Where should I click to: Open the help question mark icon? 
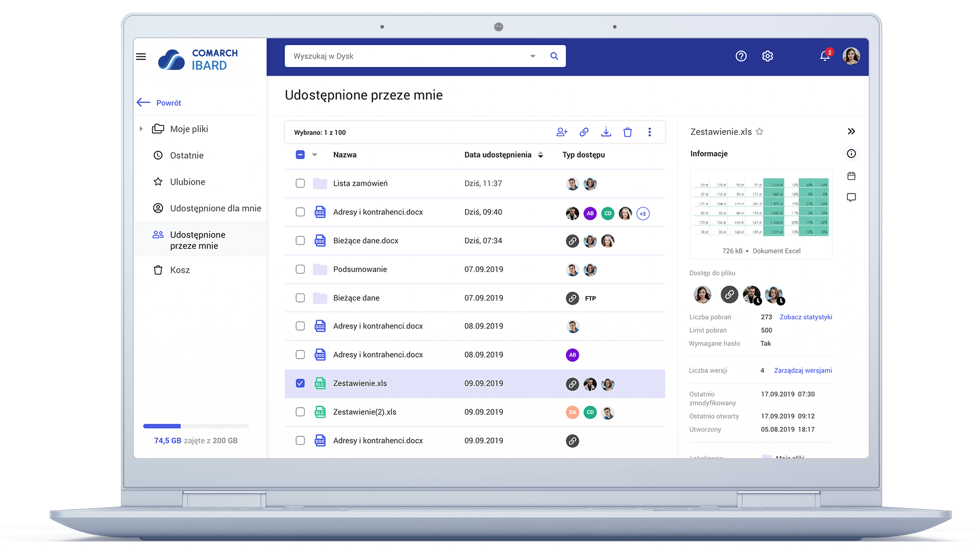click(741, 56)
